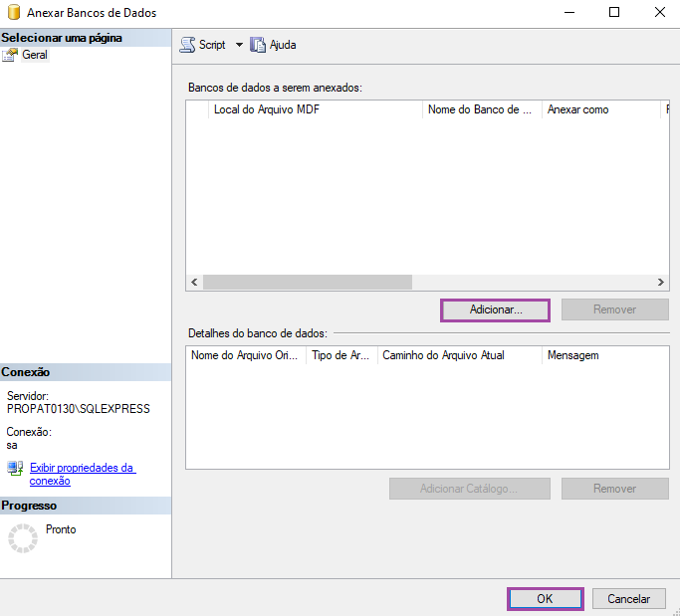Click the Local do Arquivo MDF column header
Image resolution: width=680 pixels, height=616 pixels.
pos(316,109)
